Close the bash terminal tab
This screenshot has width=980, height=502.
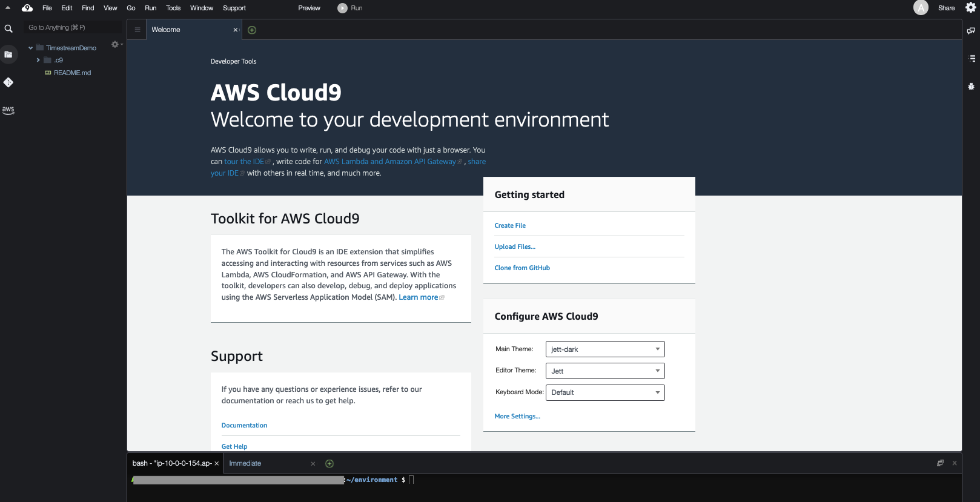point(217,464)
